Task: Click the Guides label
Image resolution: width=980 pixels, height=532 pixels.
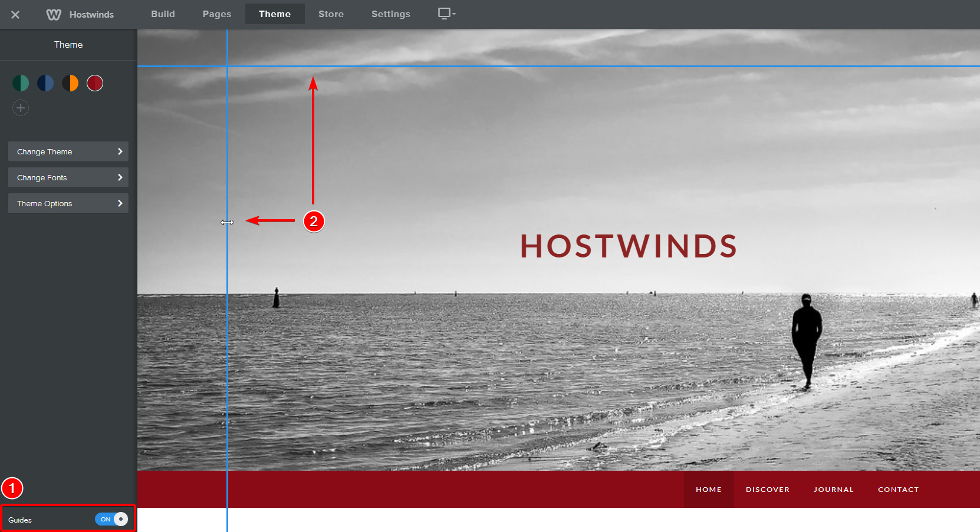Action: tap(20, 520)
